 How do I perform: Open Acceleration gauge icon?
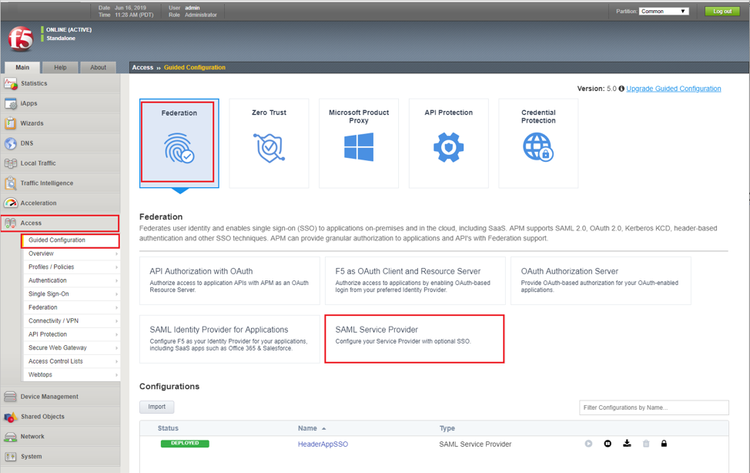point(11,203)
